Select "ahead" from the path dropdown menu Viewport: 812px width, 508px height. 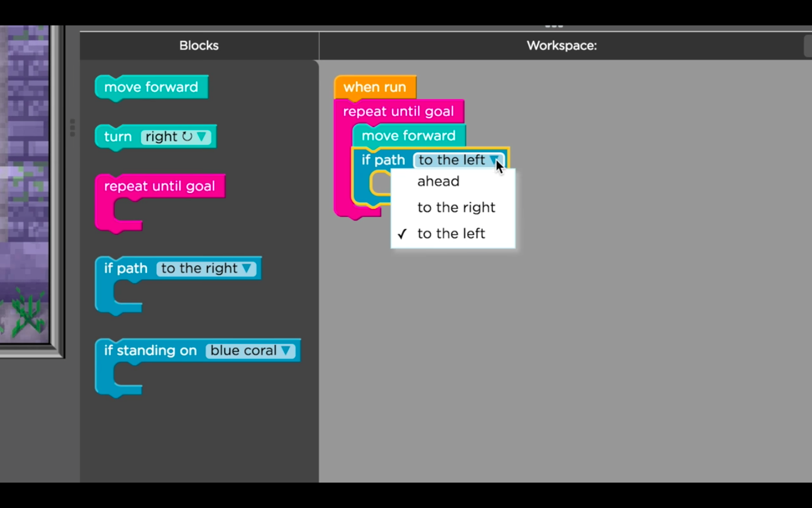pyautogui.click(x=438, y=181)
